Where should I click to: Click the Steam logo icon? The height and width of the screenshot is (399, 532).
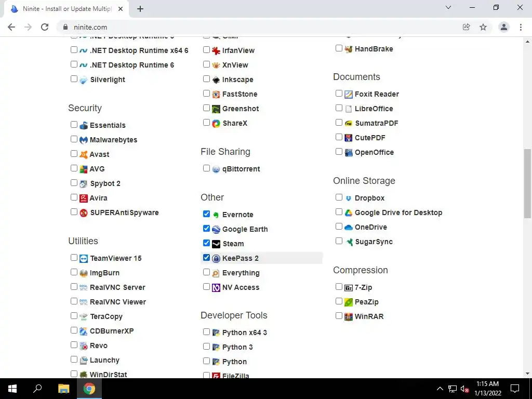coord(216,244)
